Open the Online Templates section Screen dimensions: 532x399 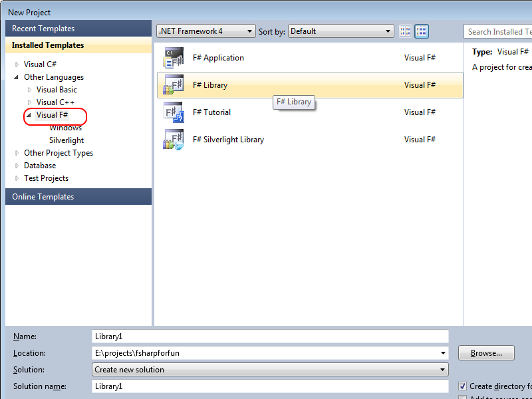(78, 197)
